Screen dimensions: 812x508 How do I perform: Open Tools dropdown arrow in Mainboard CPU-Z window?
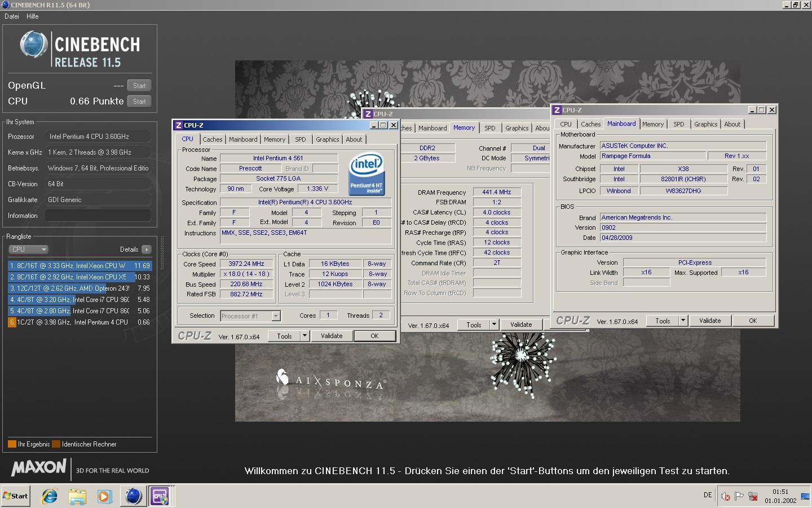pyautogui.click(x=683, y=321)
